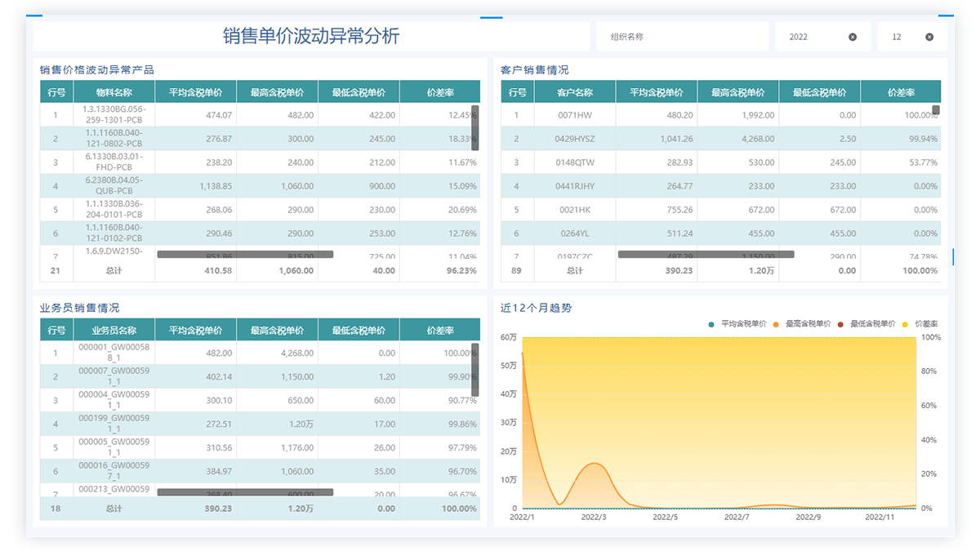Sort customer table by 客户名称 header
Screen dimensions: 980x551
(575, 92)
